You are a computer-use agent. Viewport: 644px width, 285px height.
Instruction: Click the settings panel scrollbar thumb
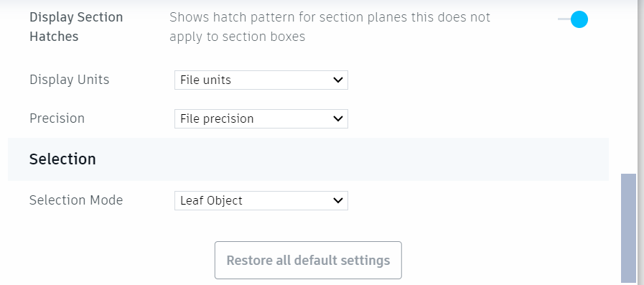click(x=628, y=228)
